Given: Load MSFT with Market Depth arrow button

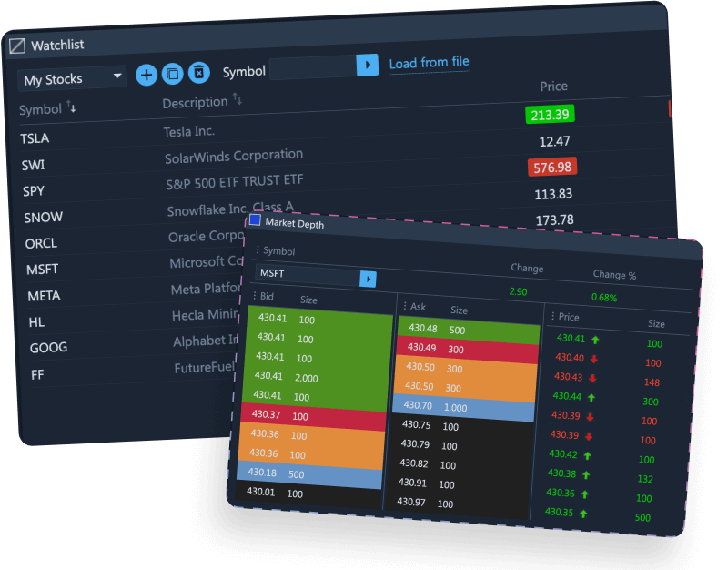Looking at the screenshot, I should 369,279.
